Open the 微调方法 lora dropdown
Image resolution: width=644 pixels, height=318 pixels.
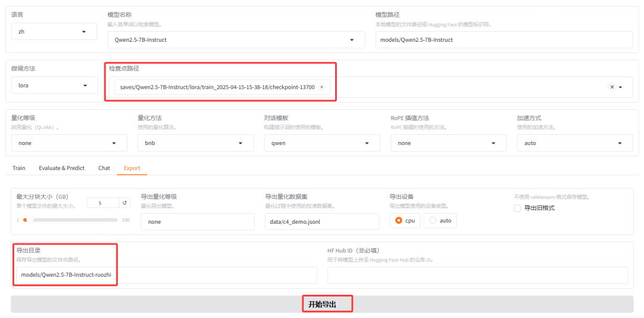point(54,85)
